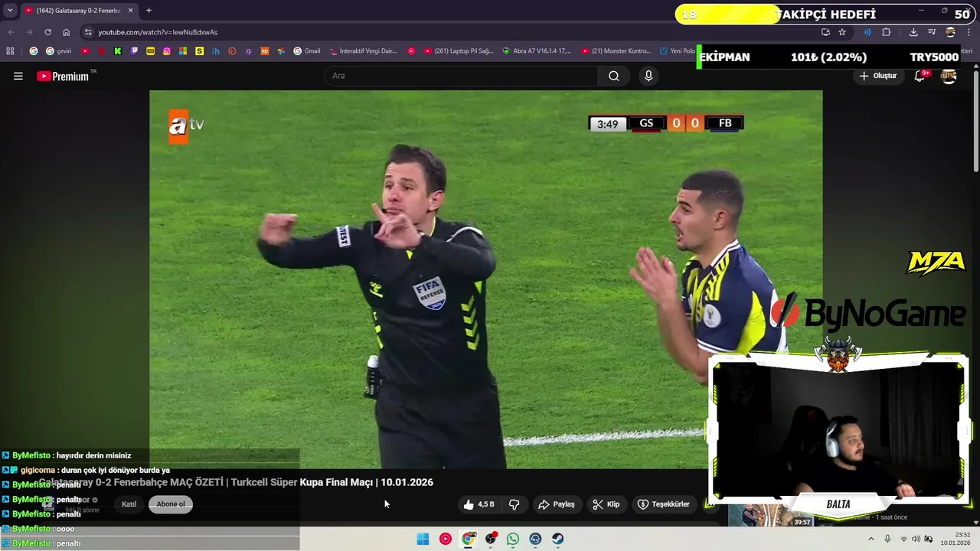Open the YouTube hamburger guide menu
This screenshot has width=980, height=551.
click(18, 76)
